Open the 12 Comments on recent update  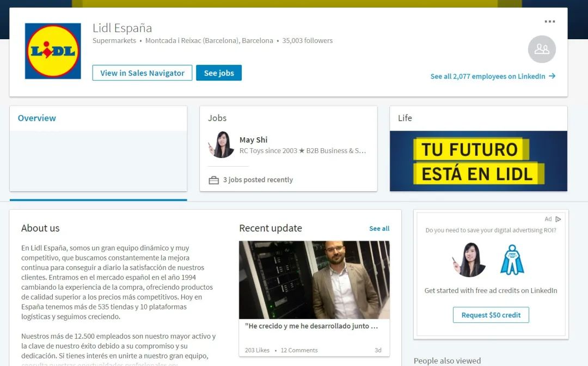(x=299, y=350)
